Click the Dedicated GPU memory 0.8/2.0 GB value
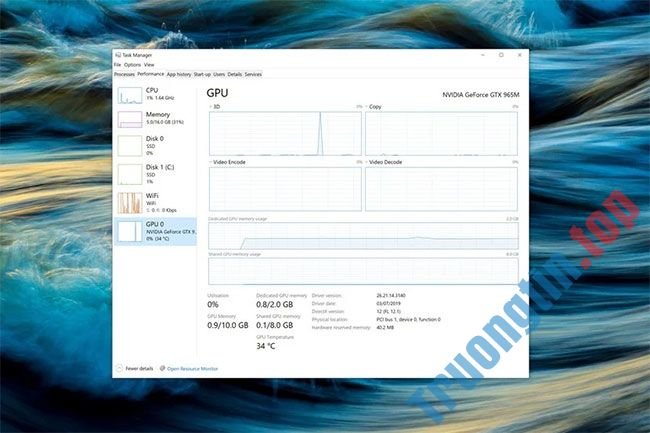The image size is (650, 433). (x=274, y=305)
